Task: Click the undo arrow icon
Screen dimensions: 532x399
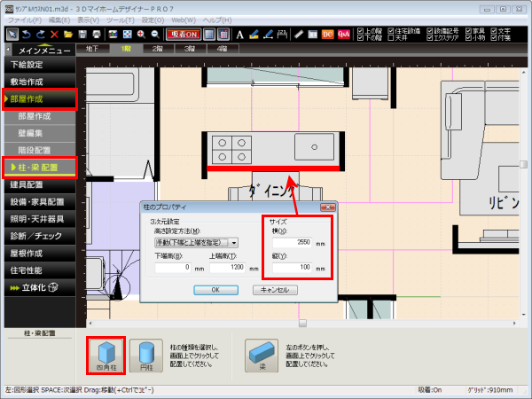Action: [26, 34]
